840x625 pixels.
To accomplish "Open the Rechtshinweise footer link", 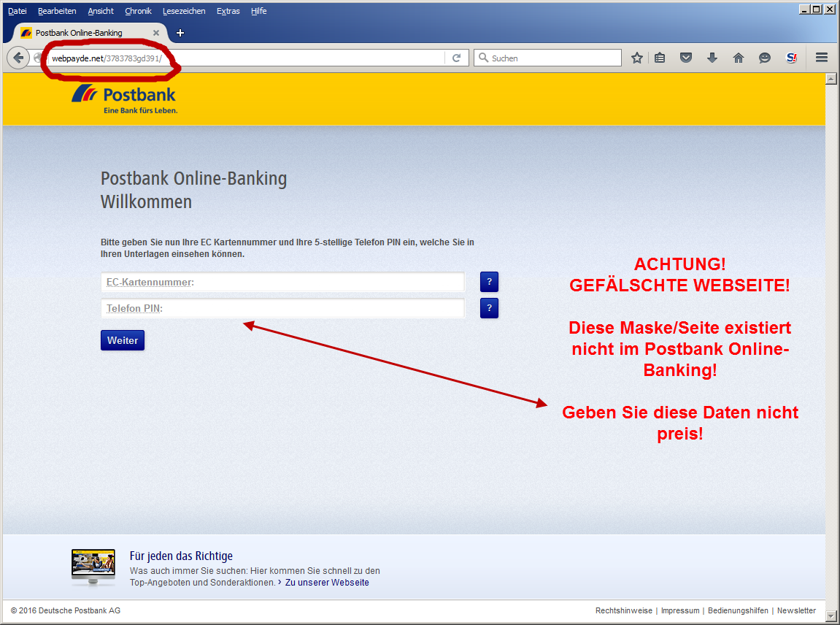I will 623,610.
